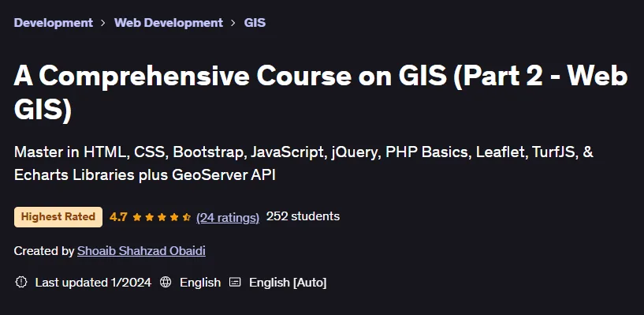Click the Highest Rated badge

[58, 217]
